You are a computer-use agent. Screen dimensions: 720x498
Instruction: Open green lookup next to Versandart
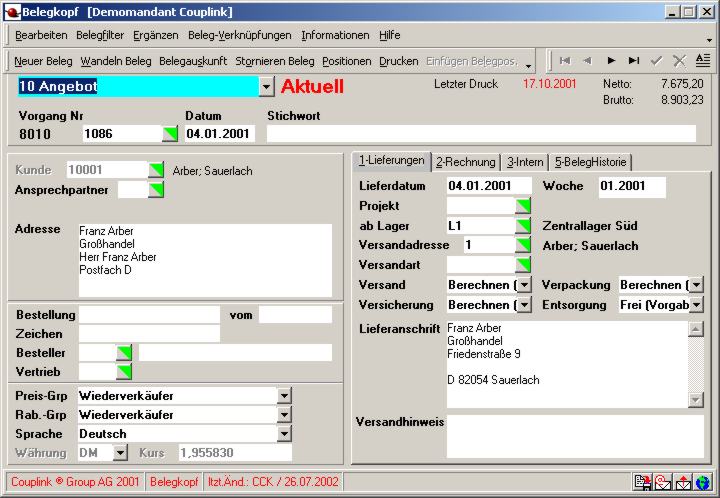pyautogui.click(x=523, y=265)
